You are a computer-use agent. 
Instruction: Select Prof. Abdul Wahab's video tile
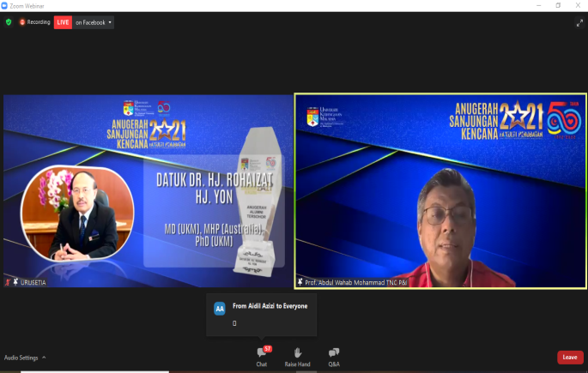[x=440, y=190]
